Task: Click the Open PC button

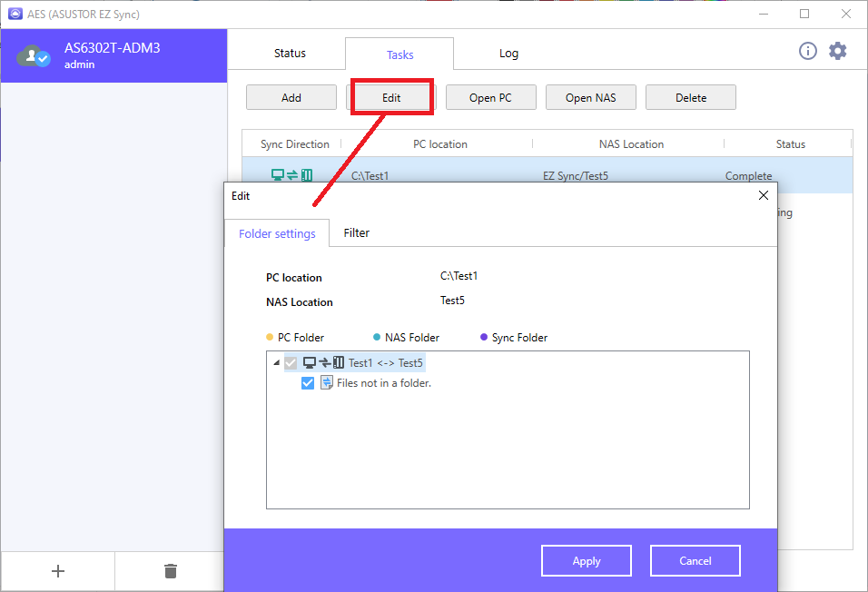Action: tap(491, 97)
